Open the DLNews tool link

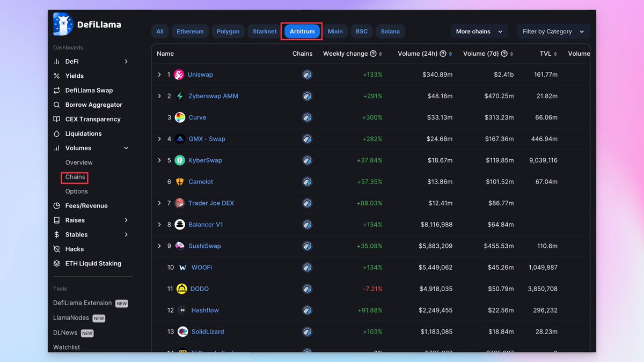tap(66, 333)
